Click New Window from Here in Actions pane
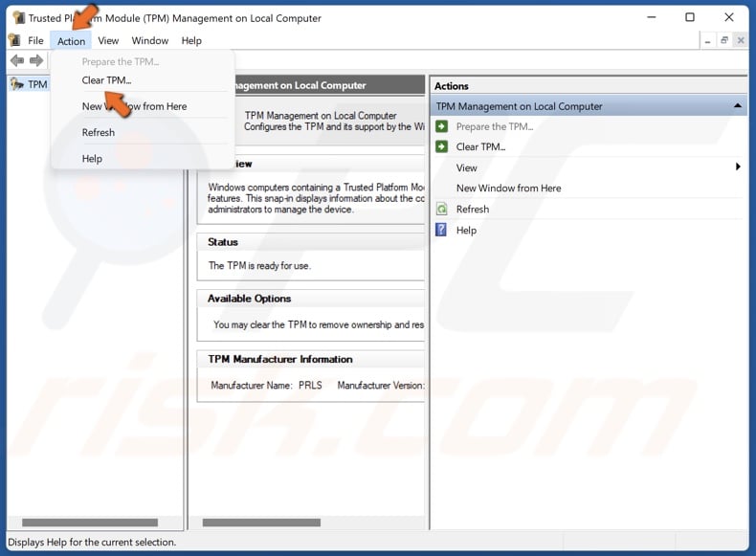 pos(509,189)
